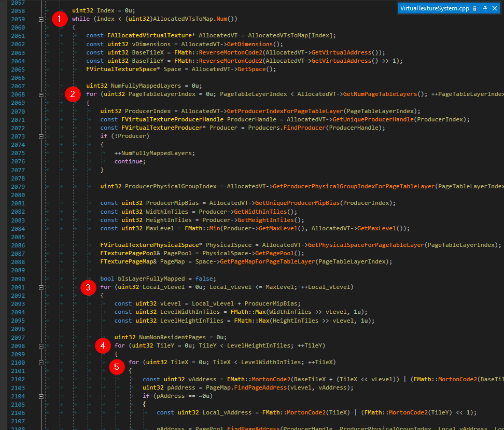Click the GetPagePool call on line 2087
Screen dimensions: 504x430
(x=274, y=254)
